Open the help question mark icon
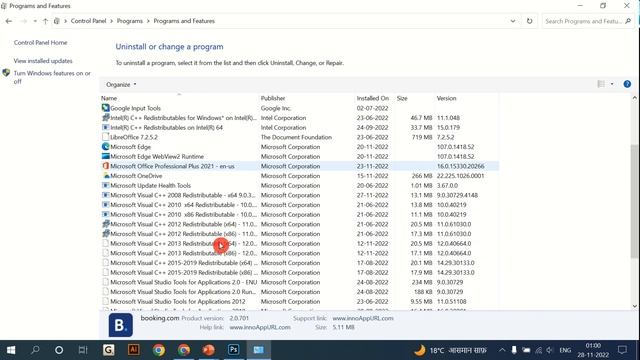The image size is (640, 360). coord(627,84)
